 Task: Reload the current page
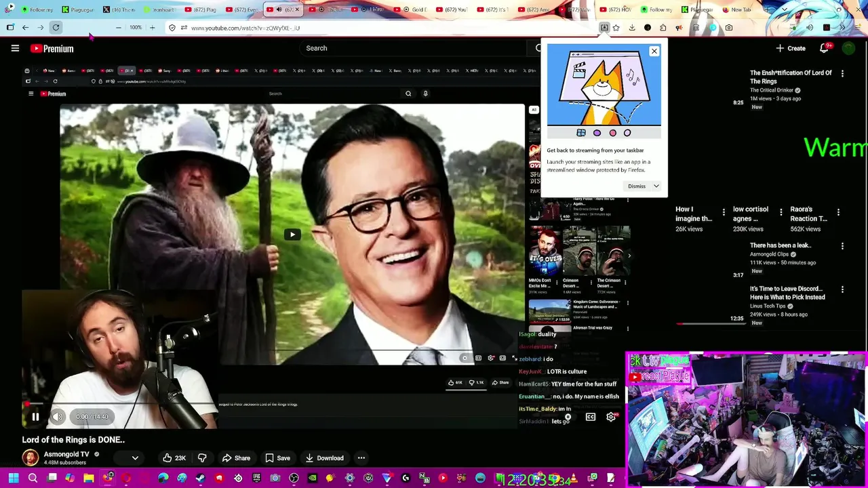point(56,28)
